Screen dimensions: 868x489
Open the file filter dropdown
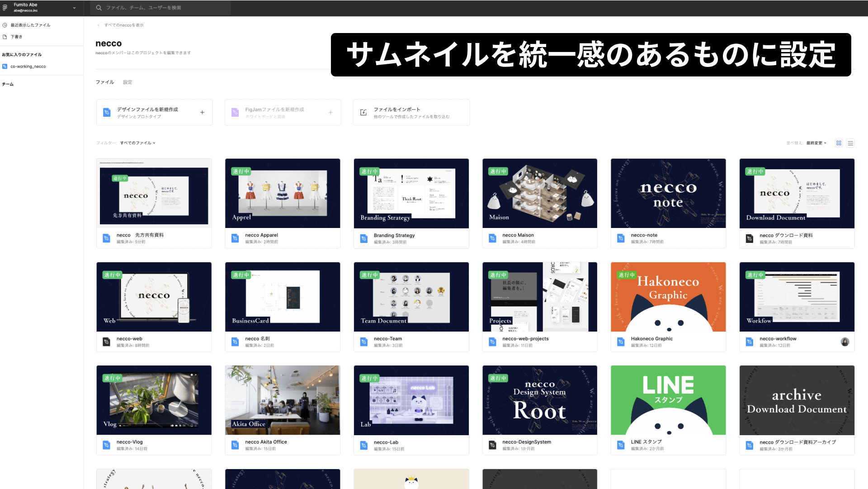pos(137,143)
